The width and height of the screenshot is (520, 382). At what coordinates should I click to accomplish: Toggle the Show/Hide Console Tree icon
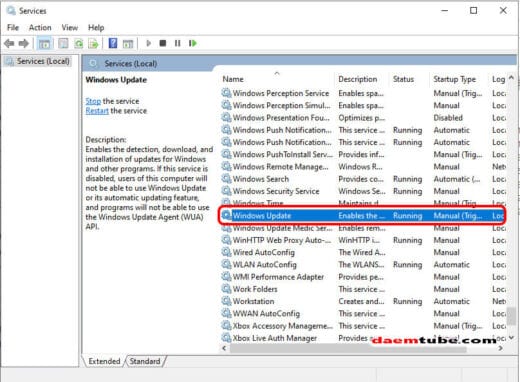point(44,43)
